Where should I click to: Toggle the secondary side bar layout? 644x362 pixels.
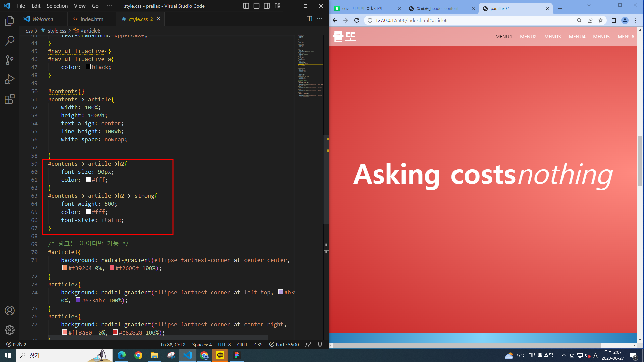point(267,6)
